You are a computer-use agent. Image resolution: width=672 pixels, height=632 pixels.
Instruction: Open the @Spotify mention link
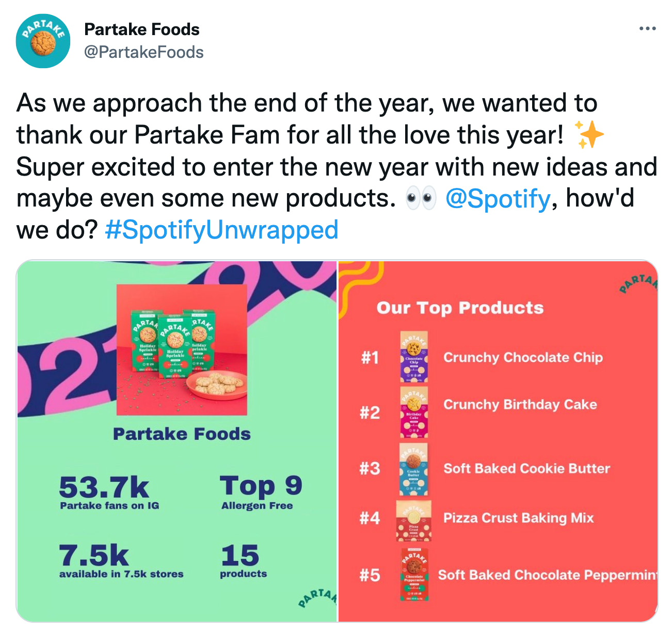coord(498,199)
